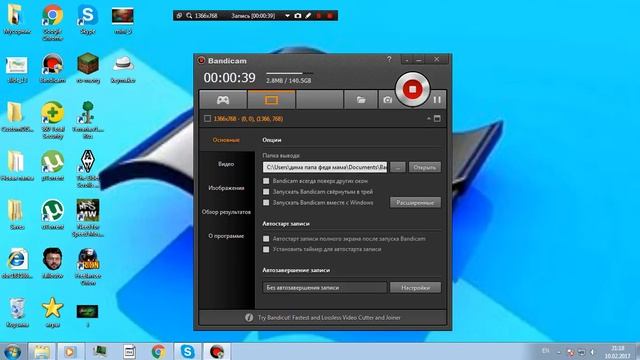Click the window icon at recording bar start
The image size is (640, 360).
179,16
